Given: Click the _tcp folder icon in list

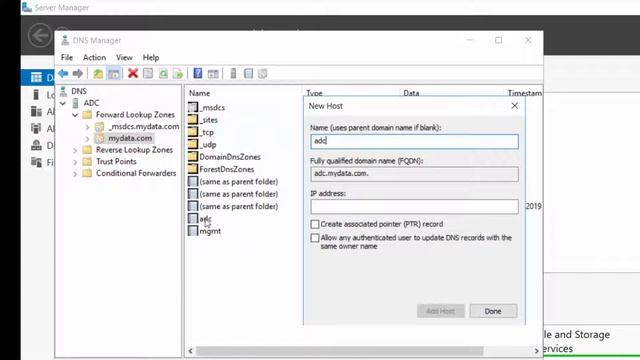Looking at the screenshot, I should pos(193,132).
